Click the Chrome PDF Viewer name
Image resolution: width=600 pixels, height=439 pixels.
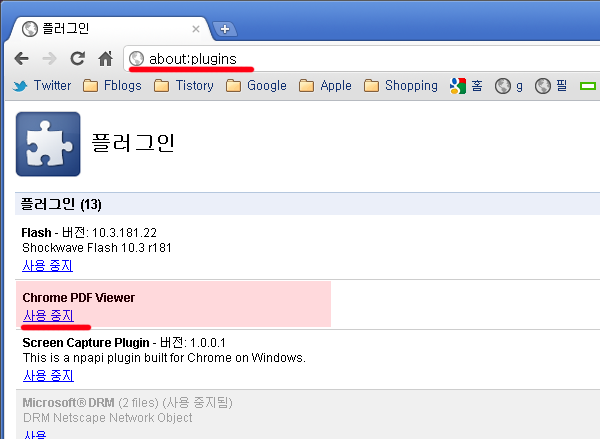tap(79, 298)
